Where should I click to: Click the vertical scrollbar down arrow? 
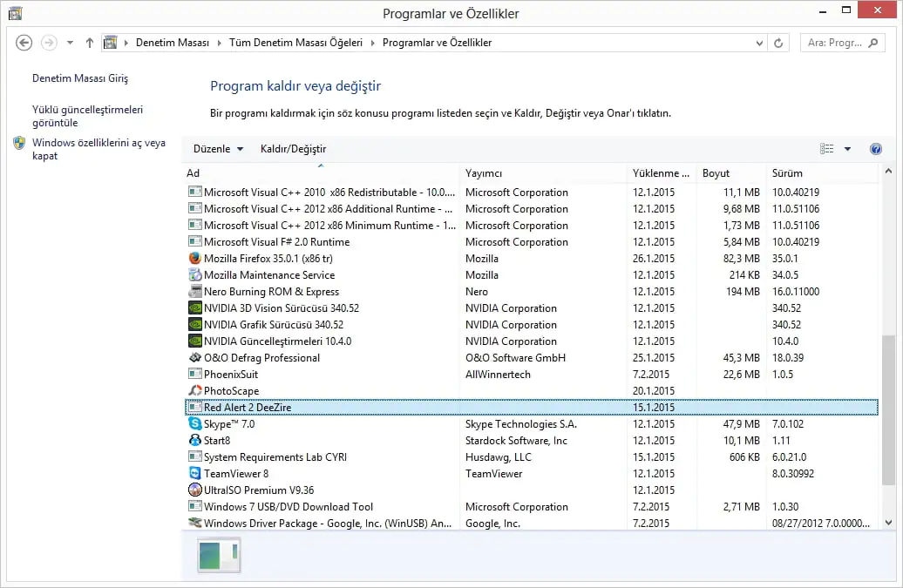click(x=888, y=523)
